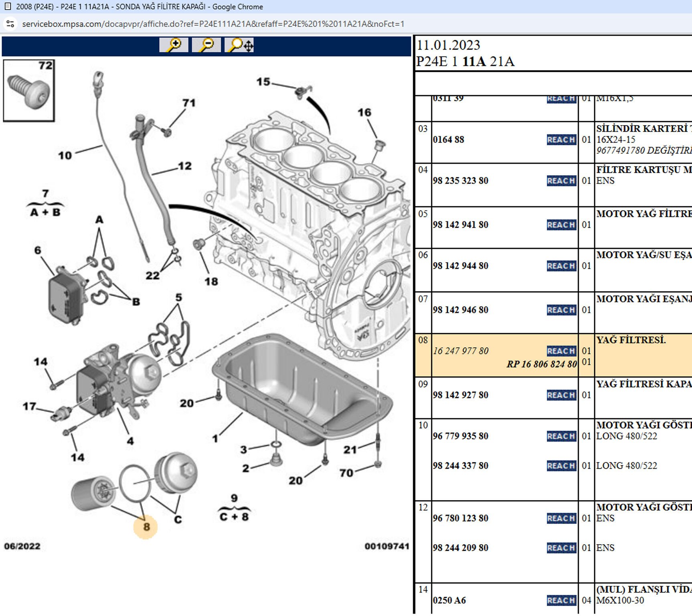
Task: Click the YAĞ FİLTRESİ description in row 08
Action: coord(631,340)
